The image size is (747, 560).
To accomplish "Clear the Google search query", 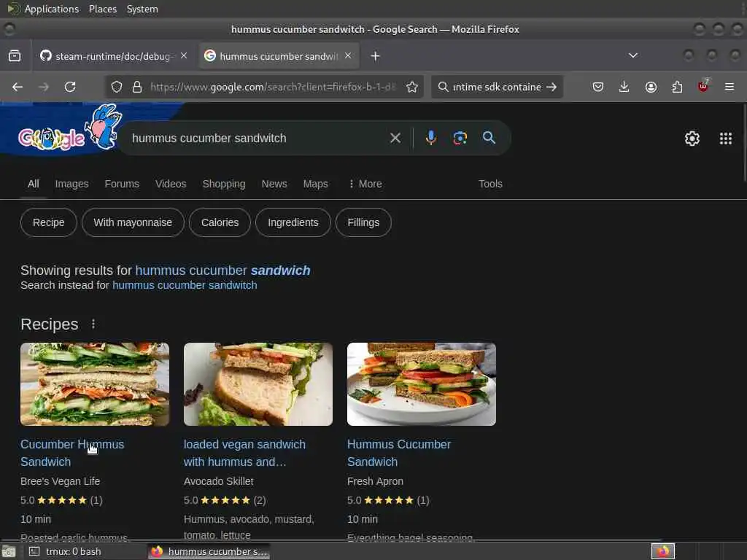I will point(395,138).
